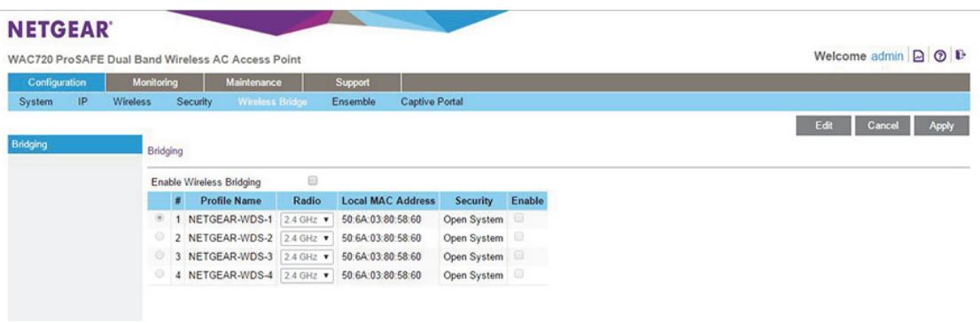
Task: Select radio button for NETGEAR-WDS-3 row
Action: [x=159, y=256]
